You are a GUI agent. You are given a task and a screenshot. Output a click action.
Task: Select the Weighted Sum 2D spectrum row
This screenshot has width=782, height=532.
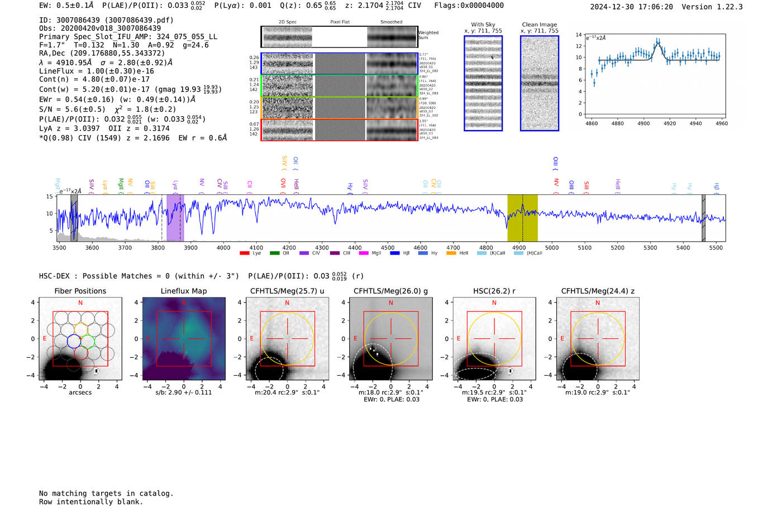coord(339,37)
